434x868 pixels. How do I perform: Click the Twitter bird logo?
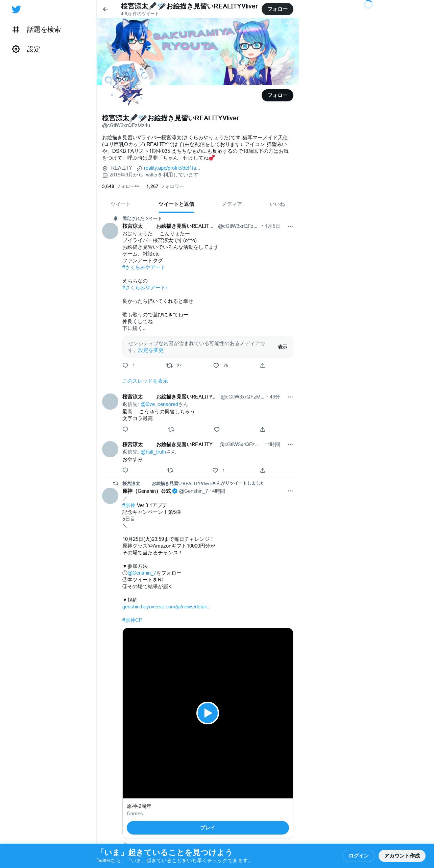[x=16, y=9]
